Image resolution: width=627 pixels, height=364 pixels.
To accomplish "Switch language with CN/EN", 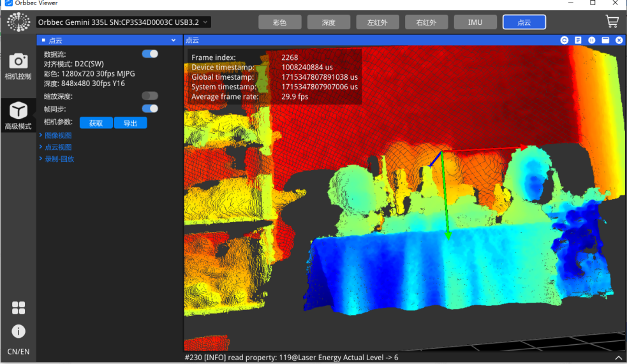I will tap(18, 352).
